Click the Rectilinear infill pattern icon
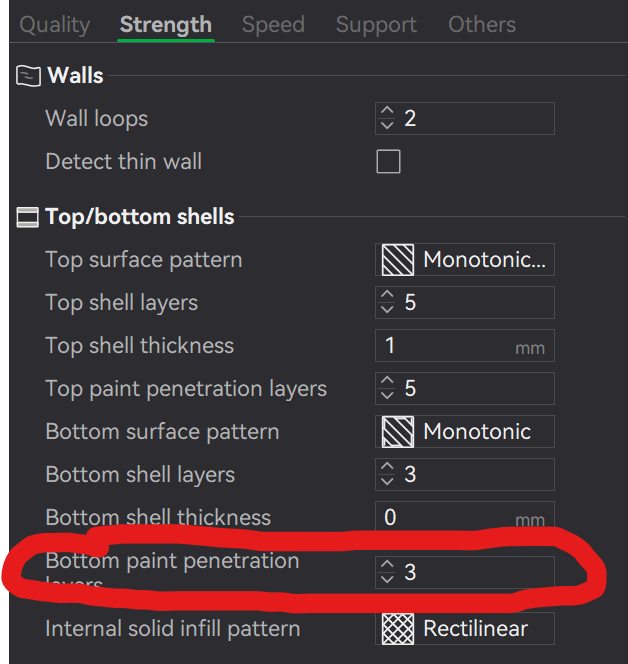This screenshot has width=628, height=664. (397, 629)
